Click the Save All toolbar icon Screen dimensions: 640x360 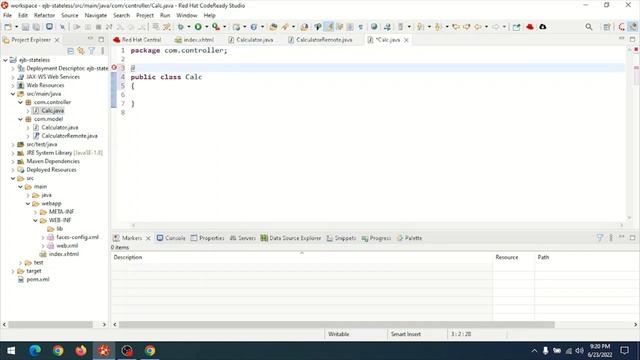point(36,27)
